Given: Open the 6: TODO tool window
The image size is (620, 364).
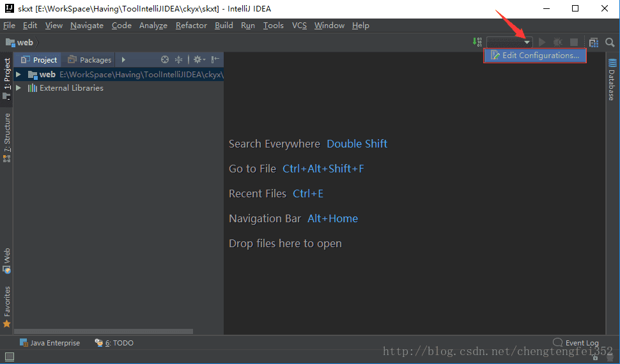Looking at the screenshot, I should [x=114, y=343].
